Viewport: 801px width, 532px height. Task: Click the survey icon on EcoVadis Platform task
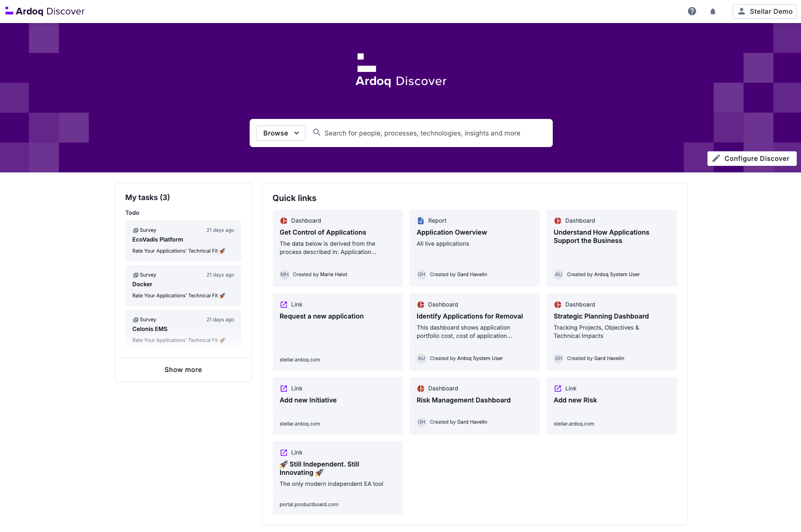[x=136, y=231]
